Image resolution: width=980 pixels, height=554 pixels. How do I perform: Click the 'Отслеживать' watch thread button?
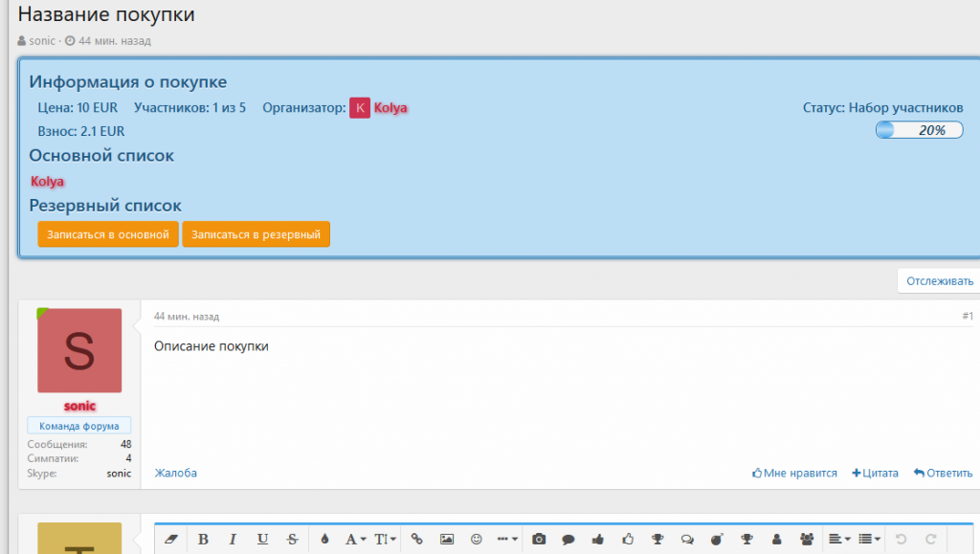(939, 280)
